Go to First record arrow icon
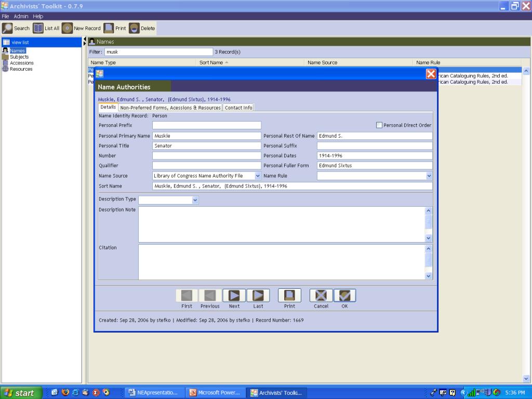 187,296
